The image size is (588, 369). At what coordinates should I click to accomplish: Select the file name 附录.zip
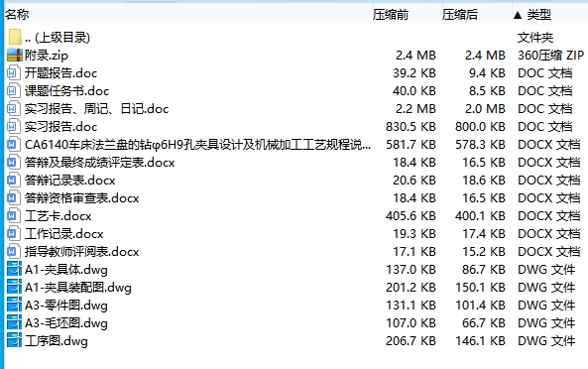pyautogui.click(x=47, y=56)
